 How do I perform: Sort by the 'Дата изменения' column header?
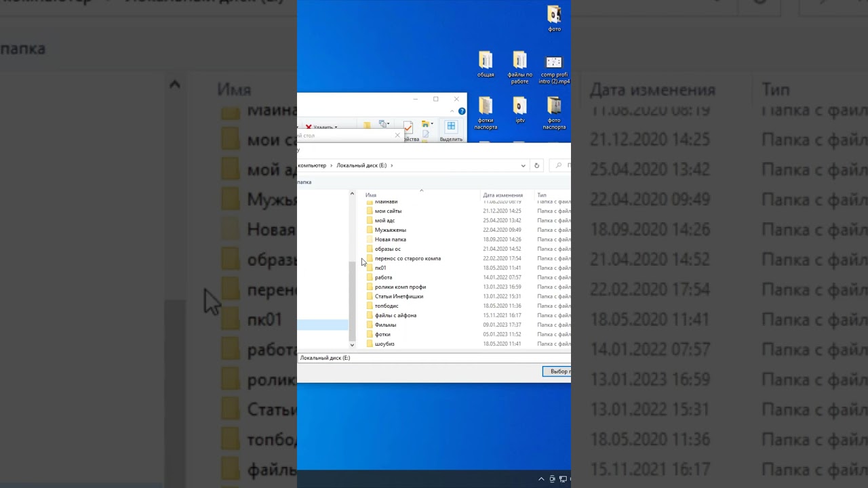tap(503, 195)
